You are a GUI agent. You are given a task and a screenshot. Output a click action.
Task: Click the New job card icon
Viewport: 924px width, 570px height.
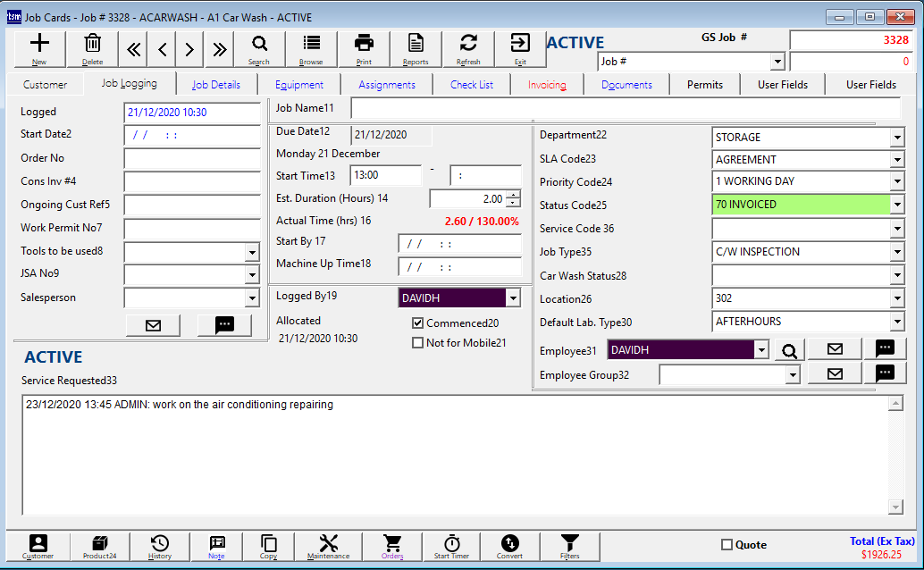coord(39,48)
